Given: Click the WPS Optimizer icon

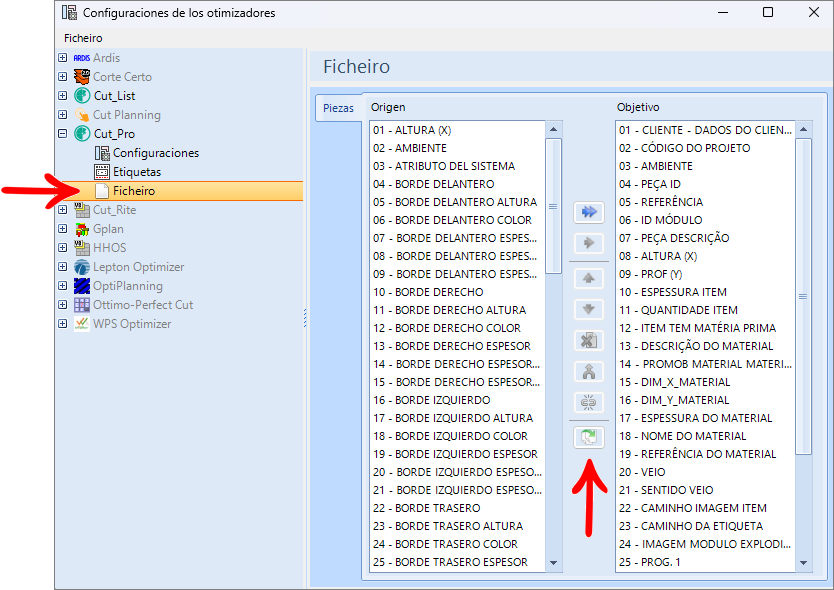Looking at the screenshot, I should (x=81, y=324).
